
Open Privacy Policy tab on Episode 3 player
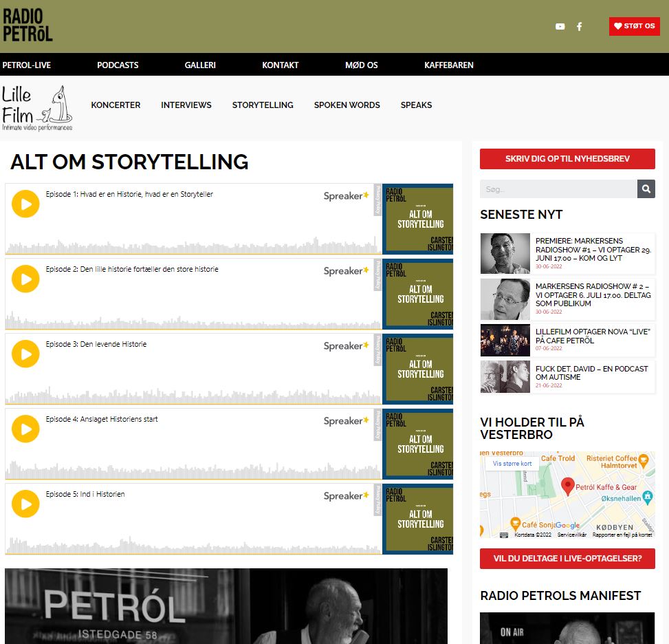point(377,350)
